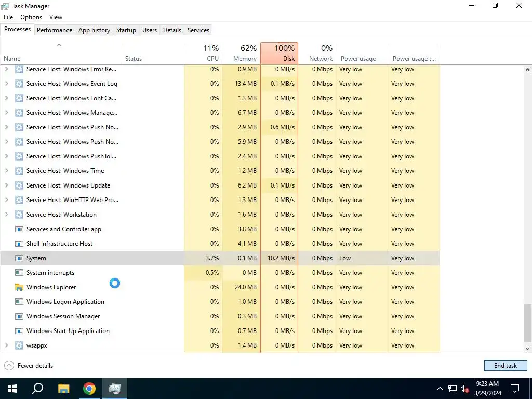Click gear icon of Service Host: Windows Time

19,170
